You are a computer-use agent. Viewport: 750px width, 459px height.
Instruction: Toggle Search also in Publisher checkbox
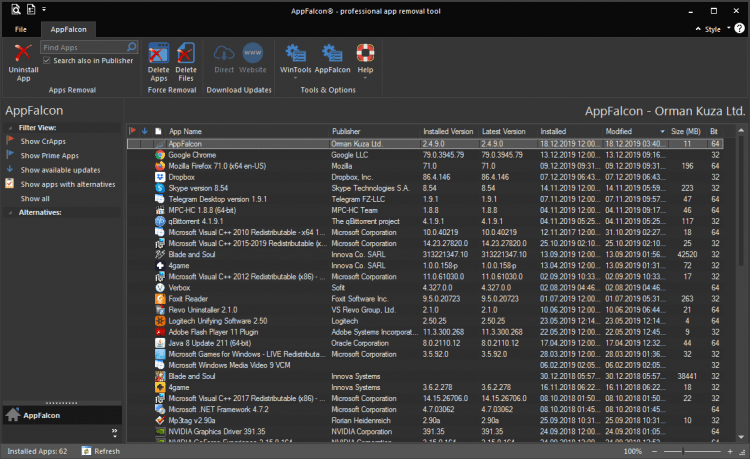coord(47,61)
